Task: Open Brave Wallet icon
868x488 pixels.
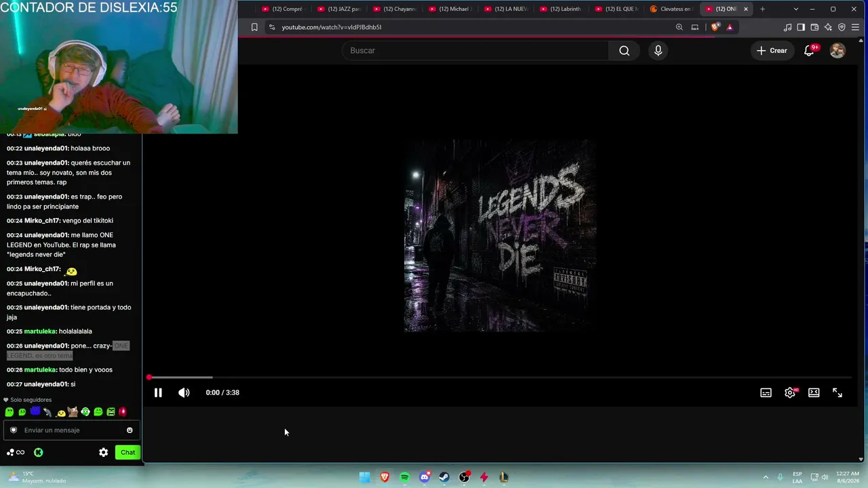Action: coord(814,27)
